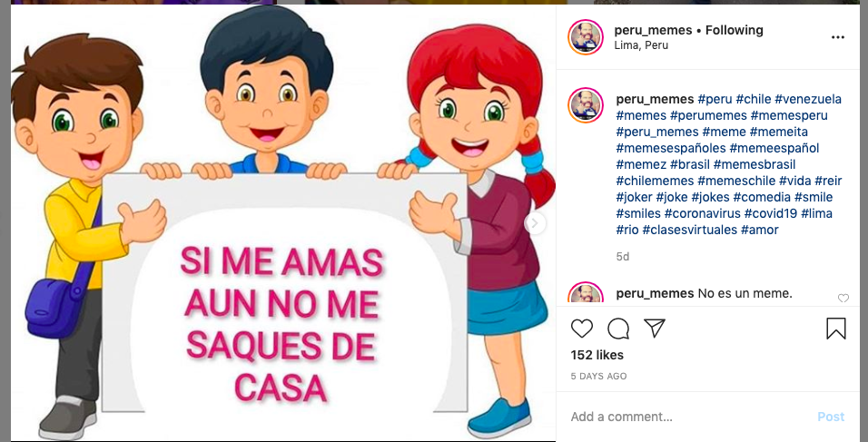The width and height of the screenshot is (868, 442).
Task: Like the 'No es un meme' comment
Action: (843, 299)
